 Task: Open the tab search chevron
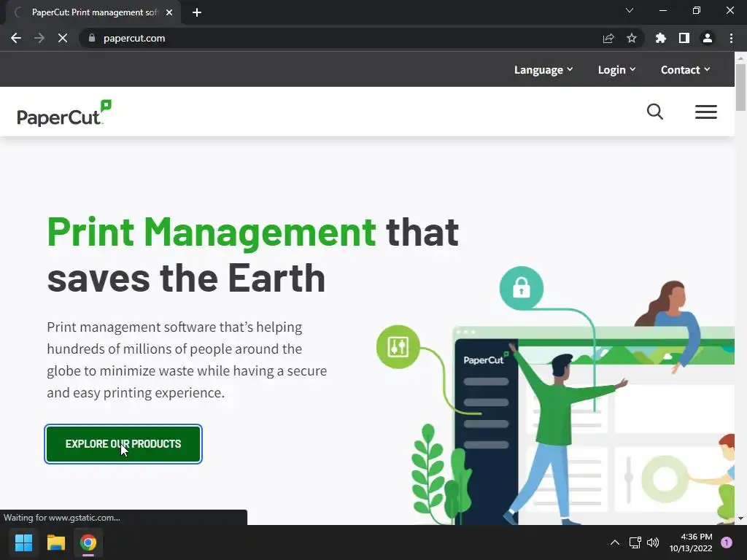tap(630, 10)
